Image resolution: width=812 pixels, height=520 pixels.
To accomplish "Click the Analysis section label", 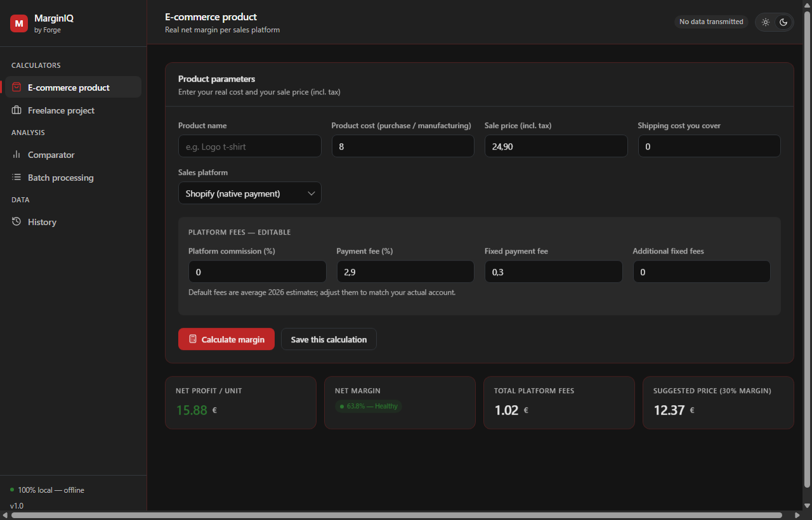I will point(28,133).
